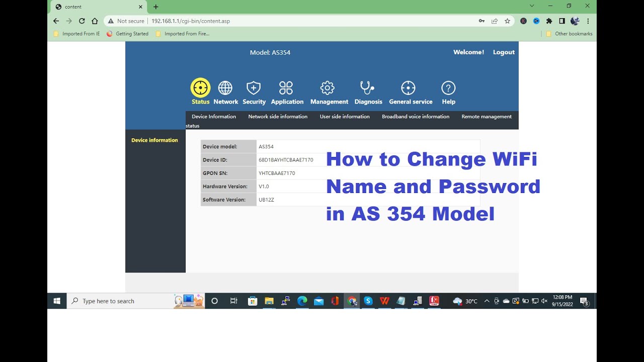Show hidden system tray icons
This screenshot has height=362, width=644.
click(487, 301)
